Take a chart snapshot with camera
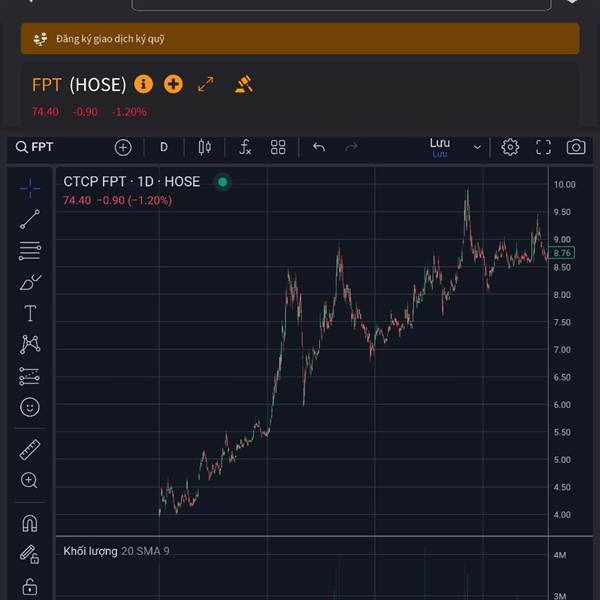The width and height of the screenshot is (600, 600). click(576, 147)
